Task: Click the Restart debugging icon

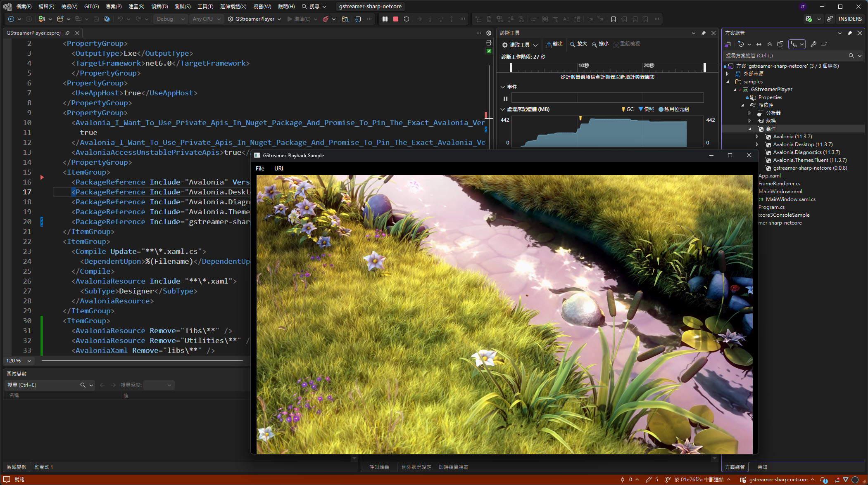Action: (x=406, y=19)
